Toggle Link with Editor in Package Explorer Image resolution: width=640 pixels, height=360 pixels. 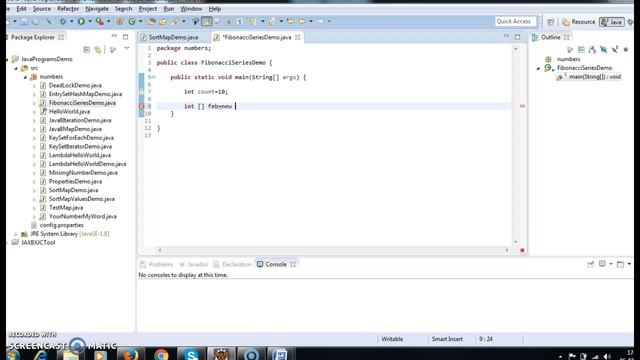[98, 49]
